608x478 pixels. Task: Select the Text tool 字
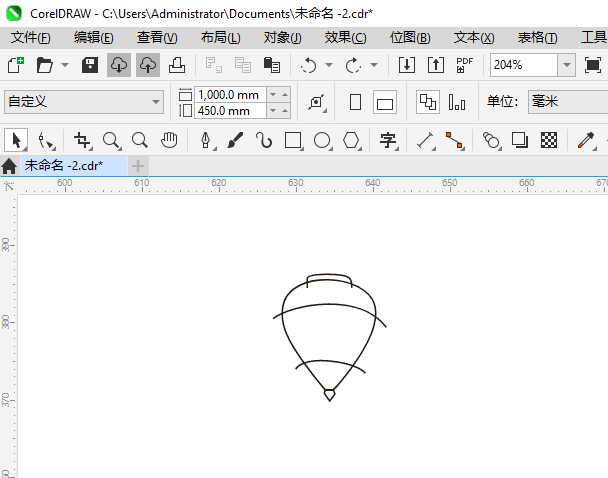388,140
